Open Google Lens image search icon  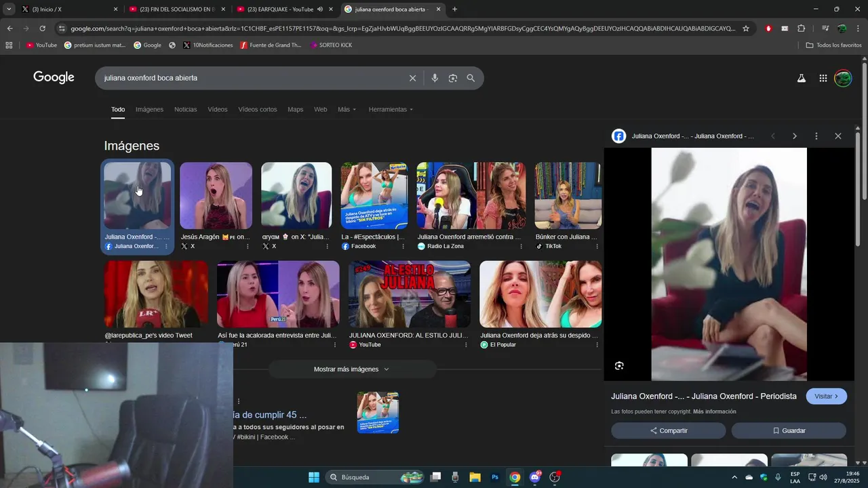[x=453, y=78]
